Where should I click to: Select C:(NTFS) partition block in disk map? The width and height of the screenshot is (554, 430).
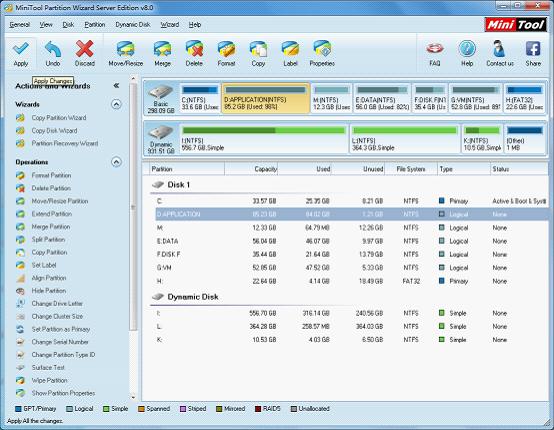click(200, 98)
